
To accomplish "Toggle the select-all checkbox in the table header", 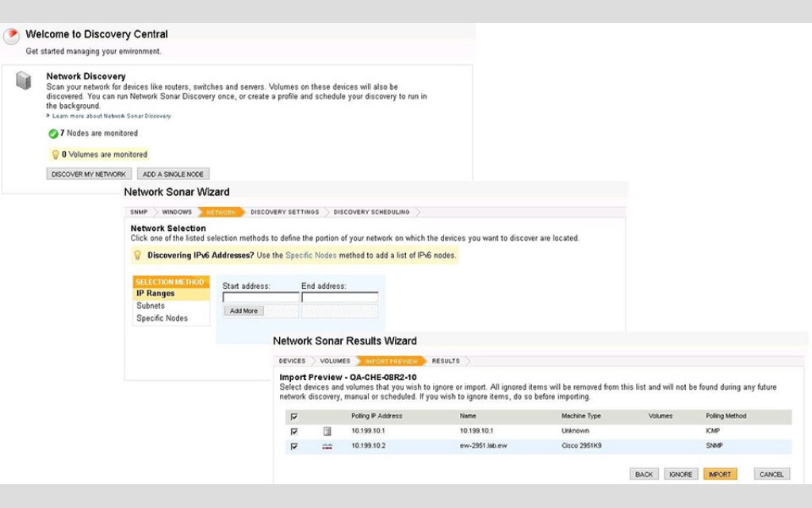I will click(x=294, y=415).
